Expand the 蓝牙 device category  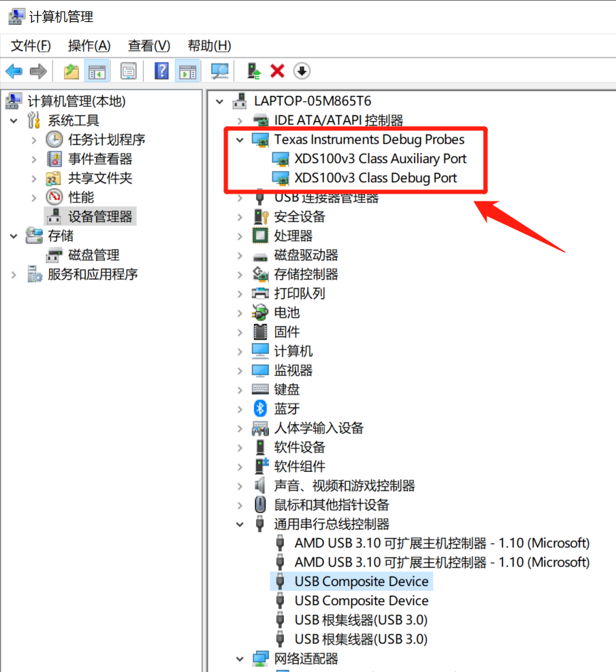click(x=240, y=408)
